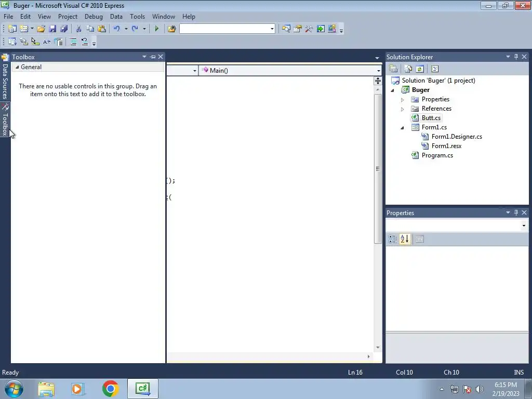Click the editor vertical scrollbar thumb

click(378, 169)
